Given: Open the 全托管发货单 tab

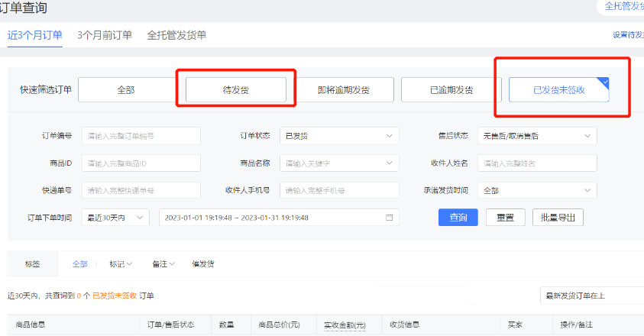Looking at the screenshot, I should coord(176,35).
